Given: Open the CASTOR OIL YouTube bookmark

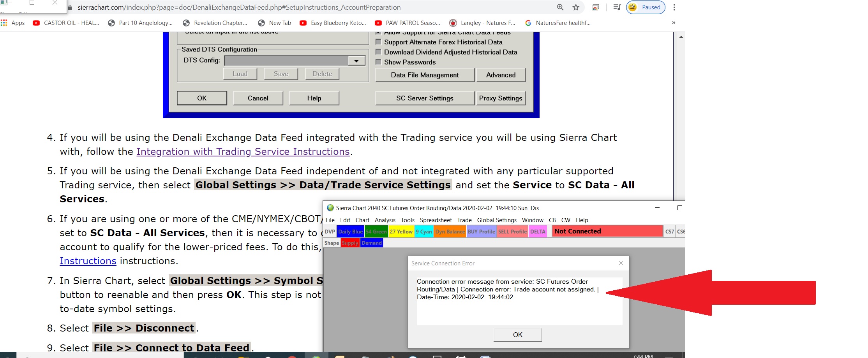Looking at the screenshot, I should [66, 23].
